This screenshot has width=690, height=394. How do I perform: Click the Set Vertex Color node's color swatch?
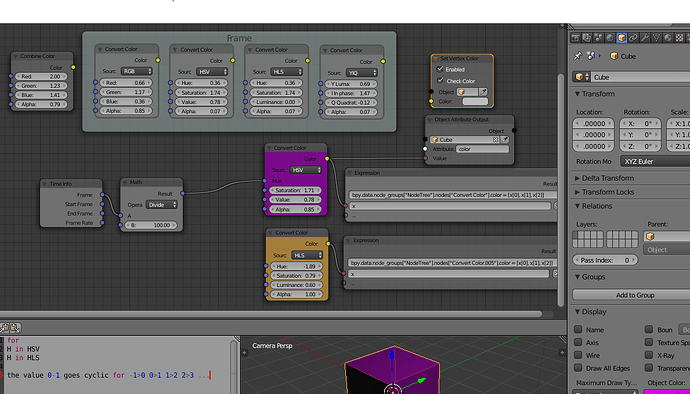[x=475, y=101]
